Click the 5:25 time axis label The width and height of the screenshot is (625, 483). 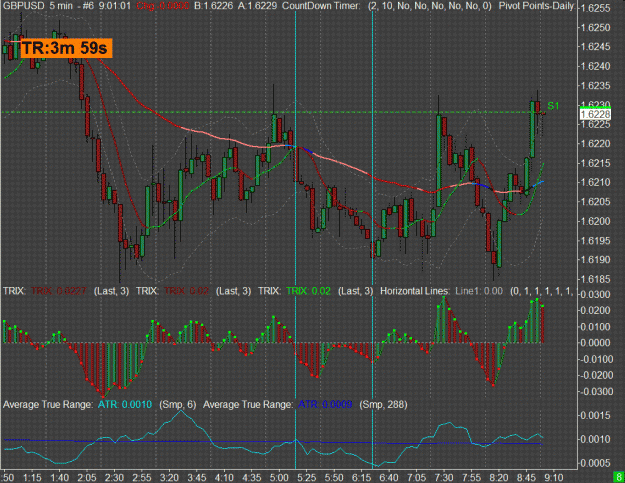[x=307, y=477]
